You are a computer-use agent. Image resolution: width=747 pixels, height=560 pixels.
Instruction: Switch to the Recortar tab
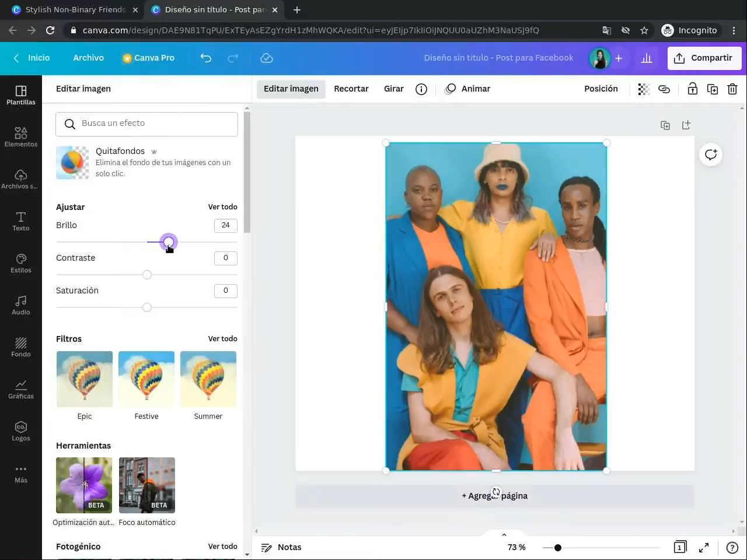[351, 89]
